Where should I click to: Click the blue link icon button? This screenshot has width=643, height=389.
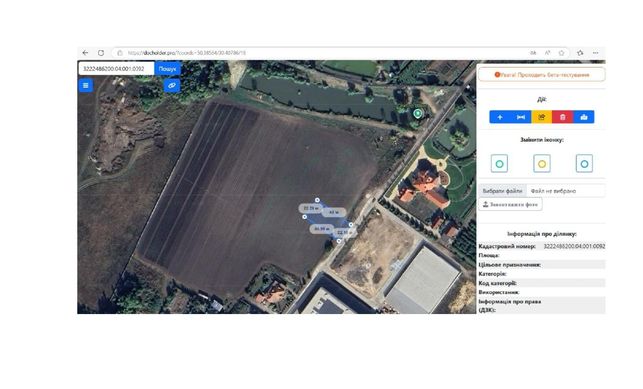click(x=172, y=85)
